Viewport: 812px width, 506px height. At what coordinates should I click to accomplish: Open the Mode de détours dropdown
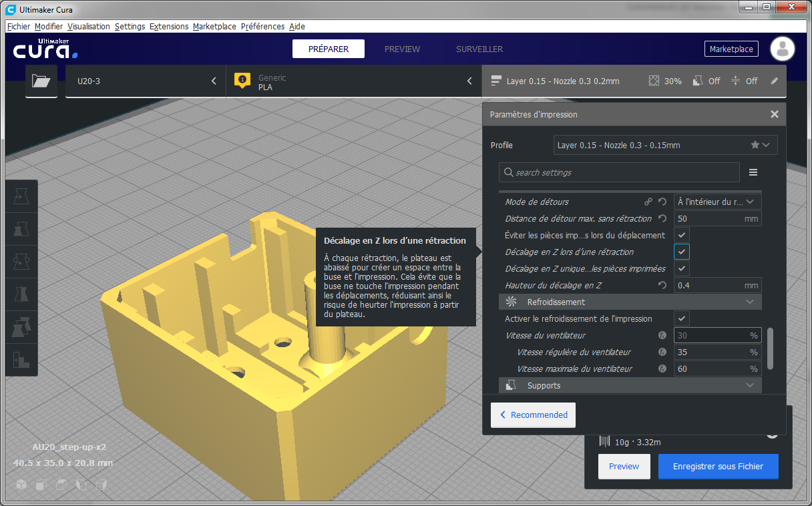click(x=717, y=202)
